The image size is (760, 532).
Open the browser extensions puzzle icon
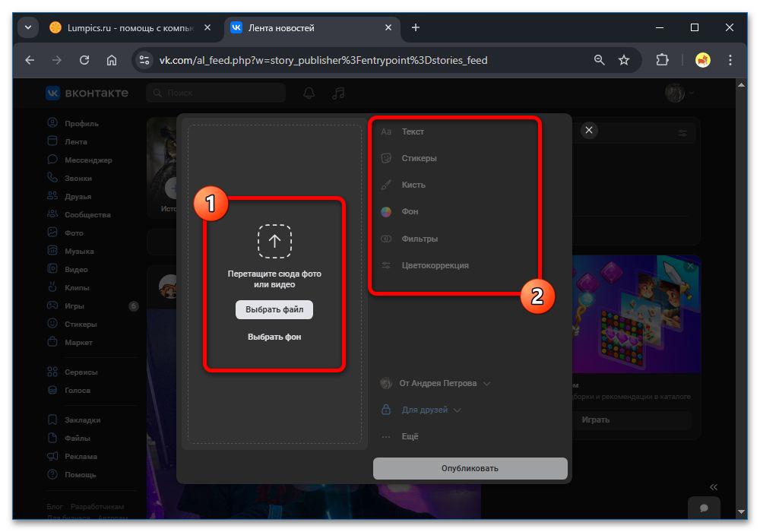point(662,60)
